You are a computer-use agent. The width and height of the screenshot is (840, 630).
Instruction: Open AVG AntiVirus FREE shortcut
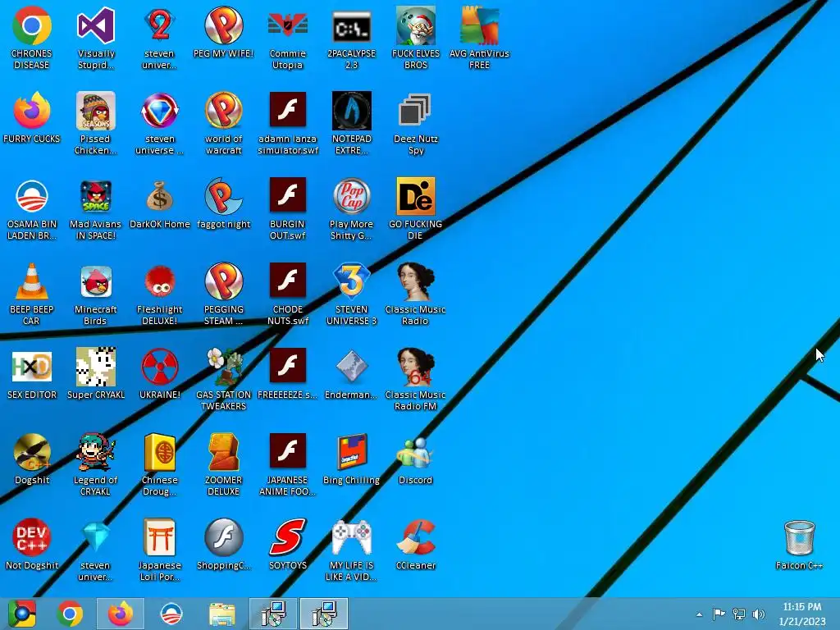(479, 25)
